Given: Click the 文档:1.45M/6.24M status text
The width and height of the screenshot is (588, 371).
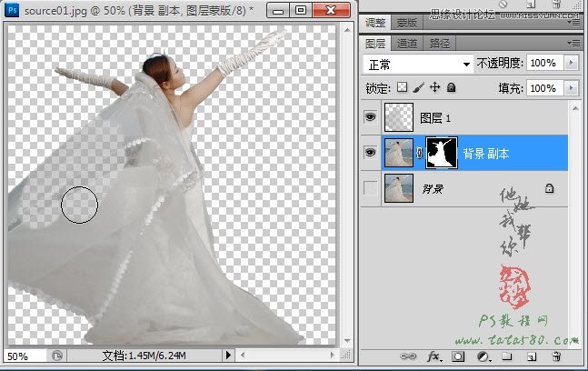Looking at the screenshot, I should pyautogui.click(x=144, y=356).
